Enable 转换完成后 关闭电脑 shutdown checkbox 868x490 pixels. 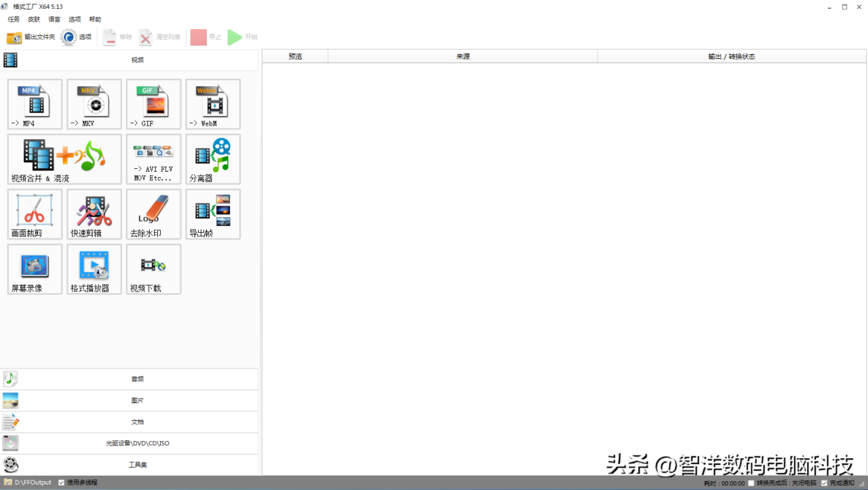pyautogui.click(x=751, y=483)
